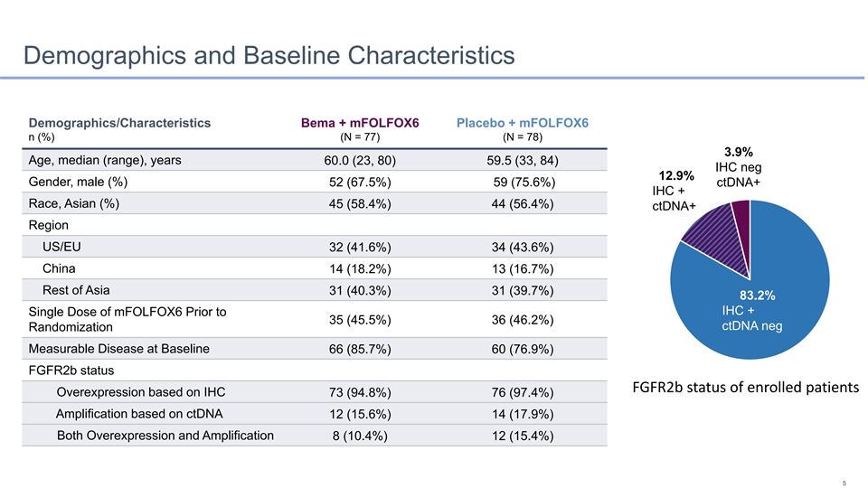This screenshot has width=868, height=488.
Task: Select the 'Amplification based on ctDNA' row label
Action: tap(139, 414)
